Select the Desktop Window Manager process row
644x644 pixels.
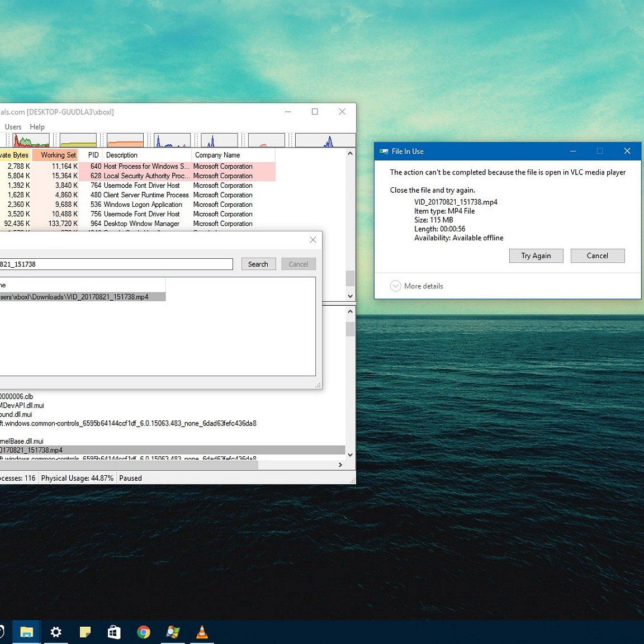click(141, 224)
